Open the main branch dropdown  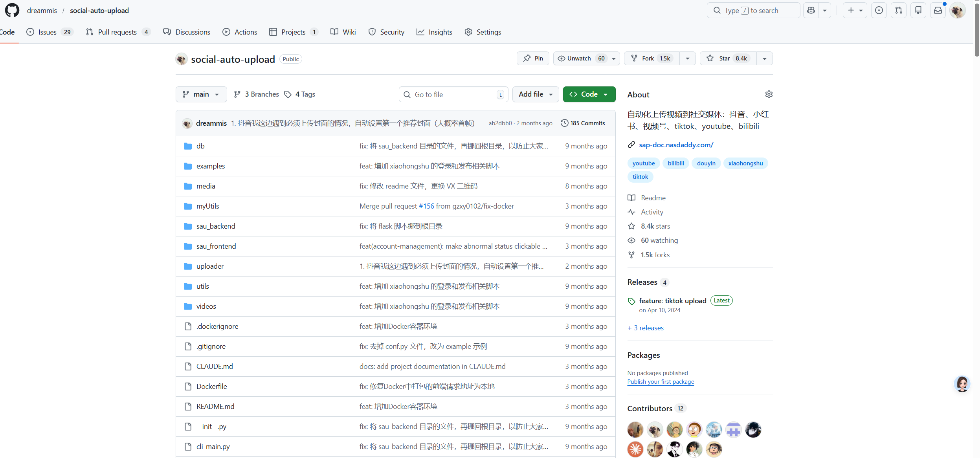[201, 94]
